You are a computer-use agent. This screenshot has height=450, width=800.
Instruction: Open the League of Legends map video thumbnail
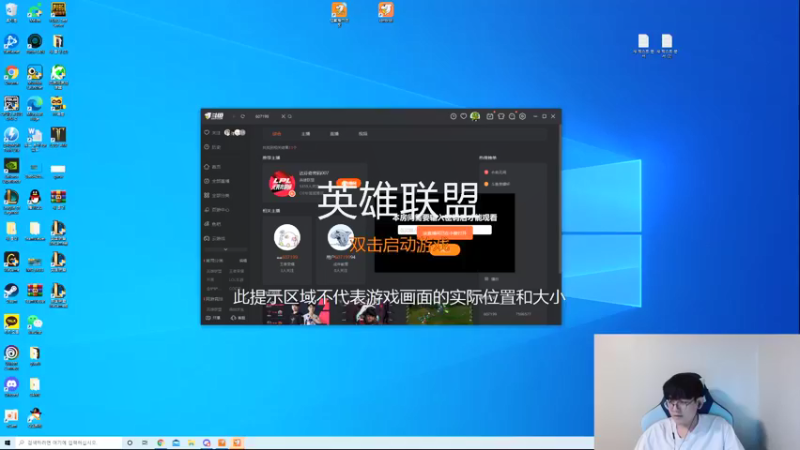click(x=439, y=313)
